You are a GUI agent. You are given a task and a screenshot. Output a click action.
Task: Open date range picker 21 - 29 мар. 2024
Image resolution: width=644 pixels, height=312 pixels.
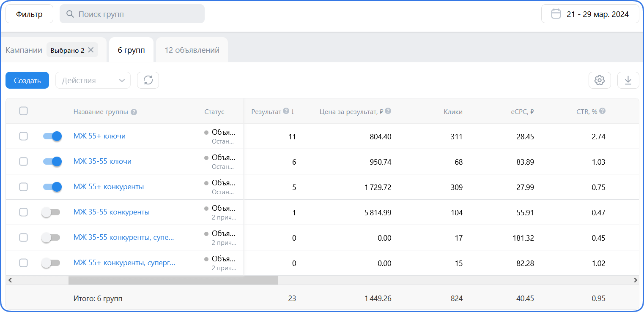coord(590,14)
